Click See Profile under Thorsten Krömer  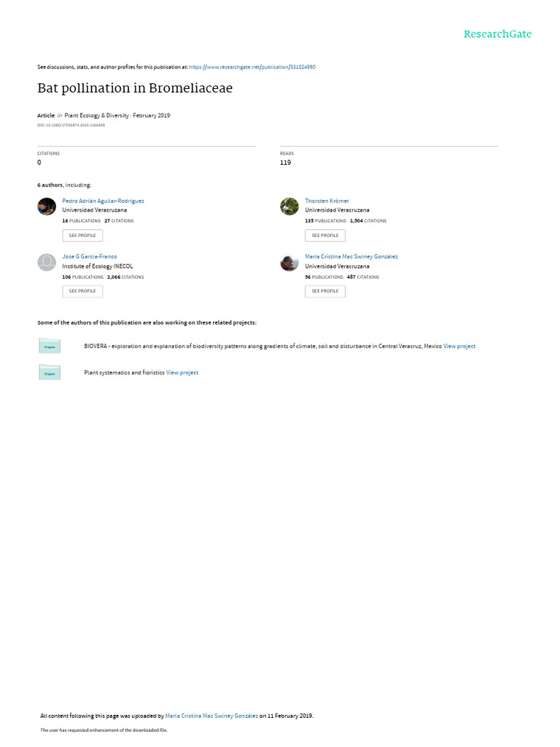pos(325,236)
